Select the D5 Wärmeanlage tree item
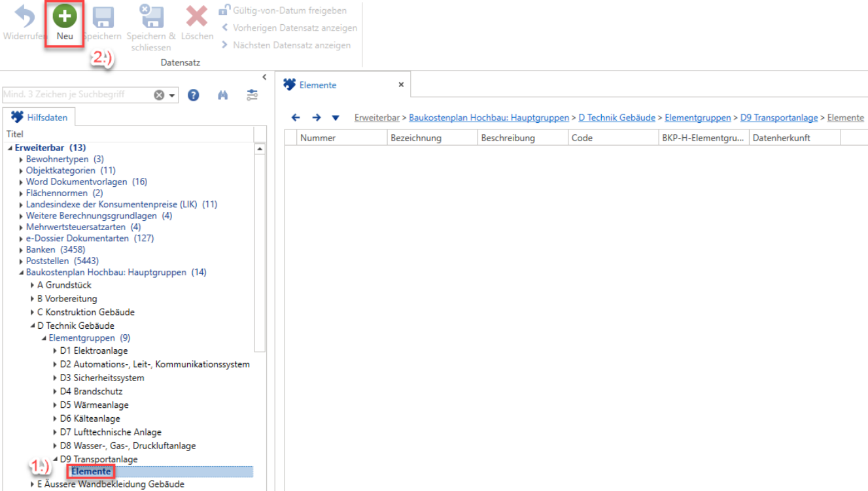This screenshot has width=868, height=491. point(94,405)
